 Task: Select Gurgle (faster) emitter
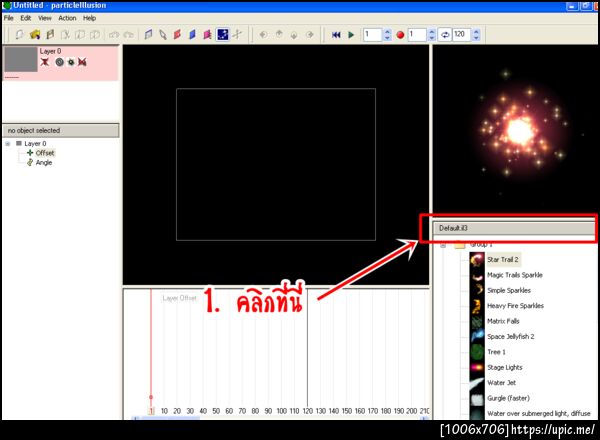point(508,398)
